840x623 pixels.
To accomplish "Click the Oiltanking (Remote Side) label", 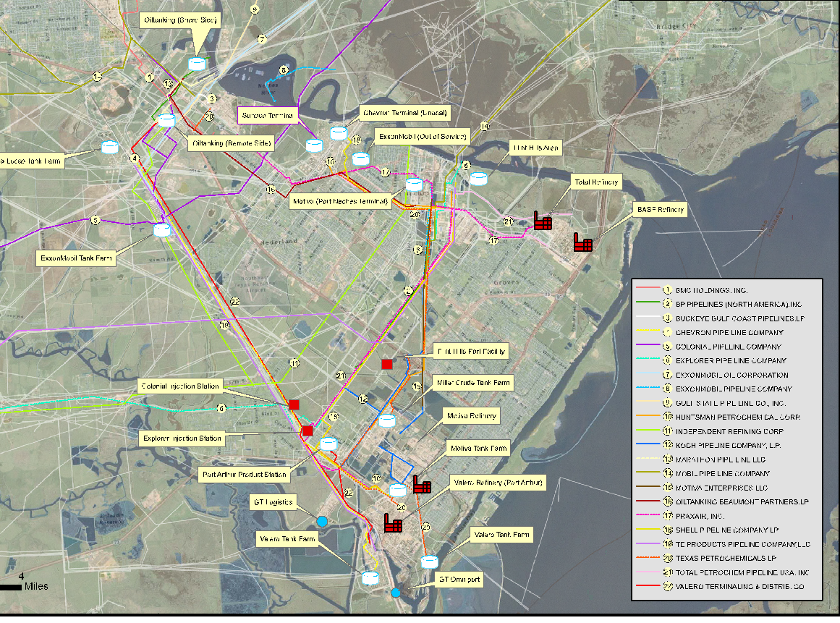I will (232, 143).
